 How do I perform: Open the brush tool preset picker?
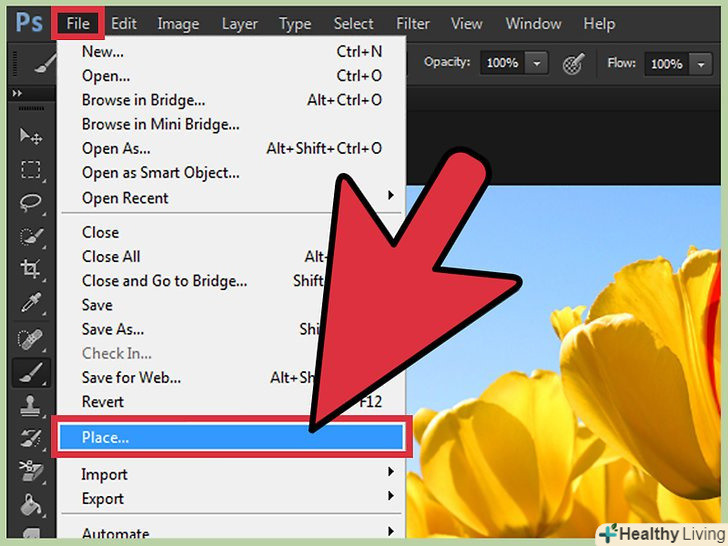point(46,63)
